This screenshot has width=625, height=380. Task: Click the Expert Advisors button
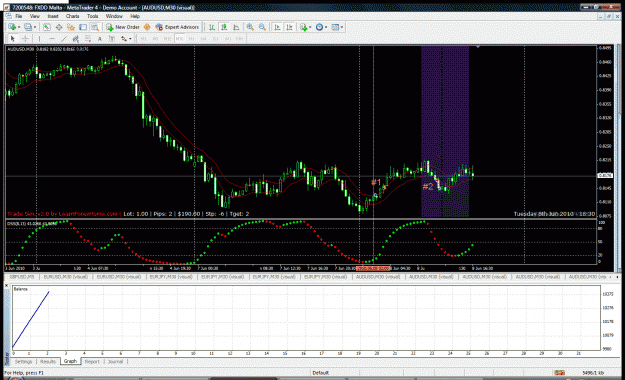[177, 27]
